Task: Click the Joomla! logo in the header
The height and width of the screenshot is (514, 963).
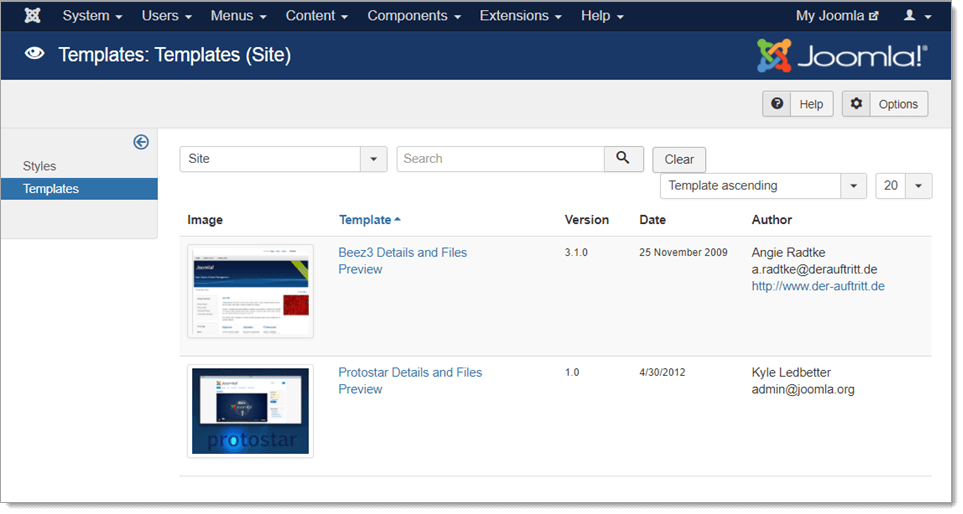Action: pyautogui.click(x=841, y=56)
